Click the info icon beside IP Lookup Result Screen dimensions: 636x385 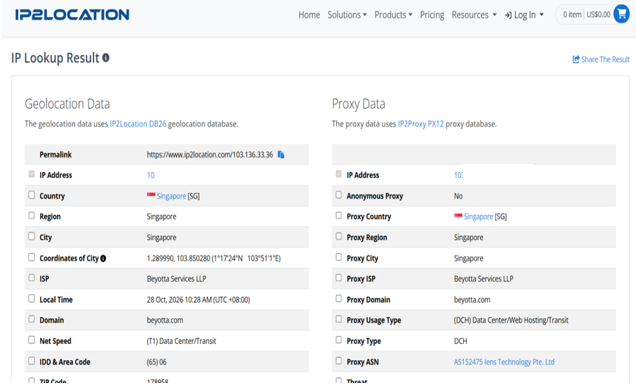click(106, 58)
